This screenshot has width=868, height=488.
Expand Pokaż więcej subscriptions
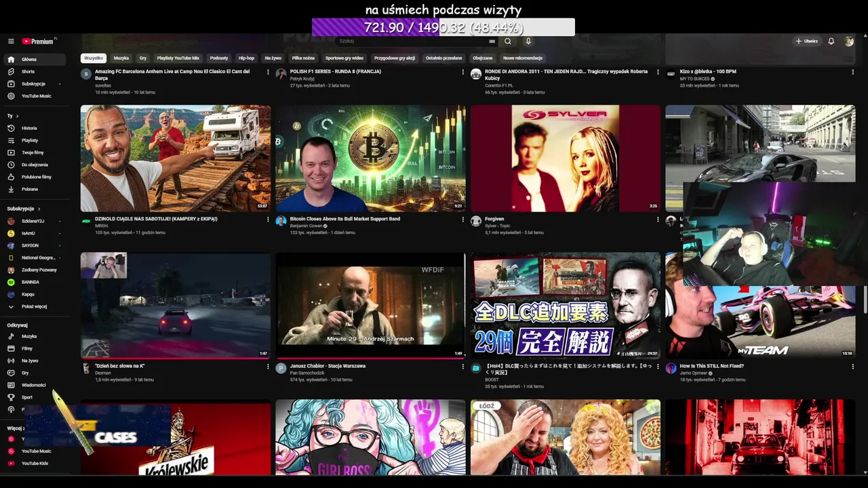(34, 306)
